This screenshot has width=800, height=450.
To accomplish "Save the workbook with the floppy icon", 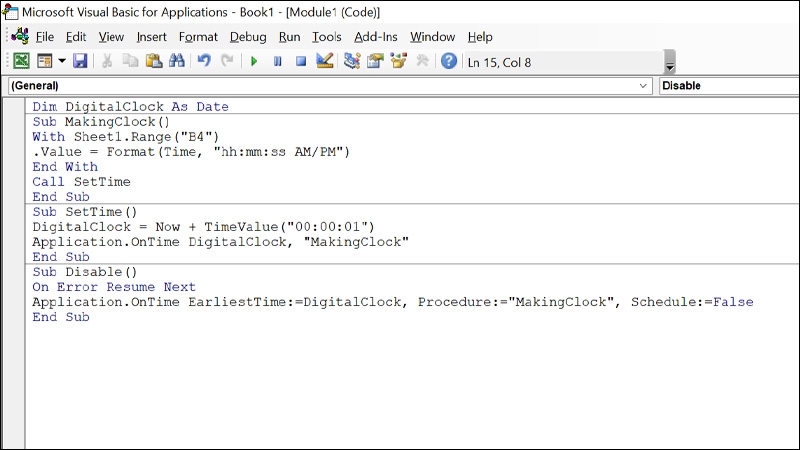I will tap(80, 61).
